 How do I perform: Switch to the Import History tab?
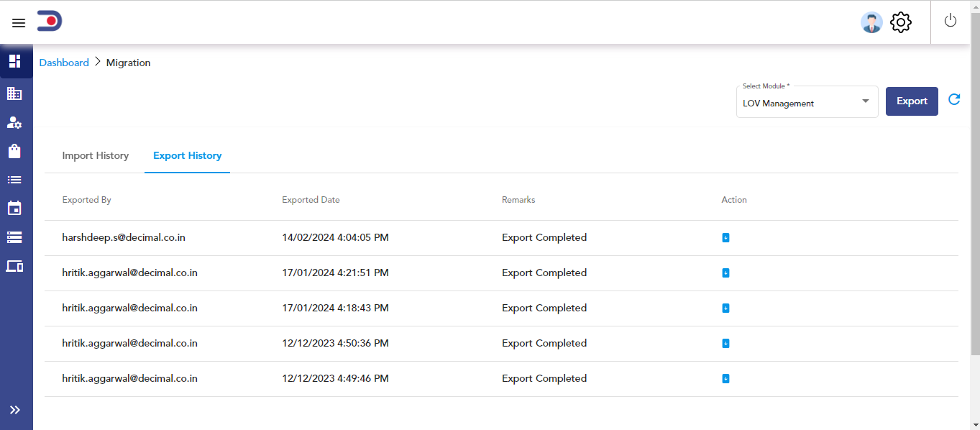pyautogui.click(x=96, y=155)
